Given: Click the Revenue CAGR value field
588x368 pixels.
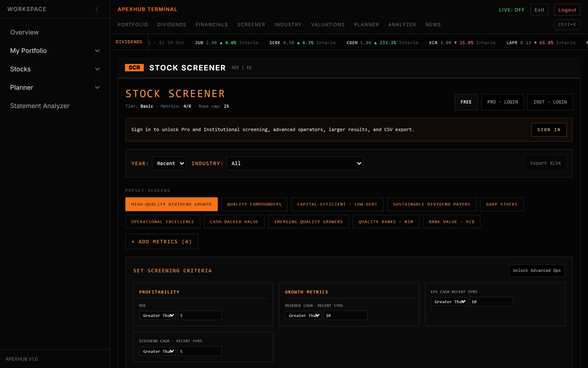Looking at the screenshot, I should pyautogui.click(x=345, y=315).
